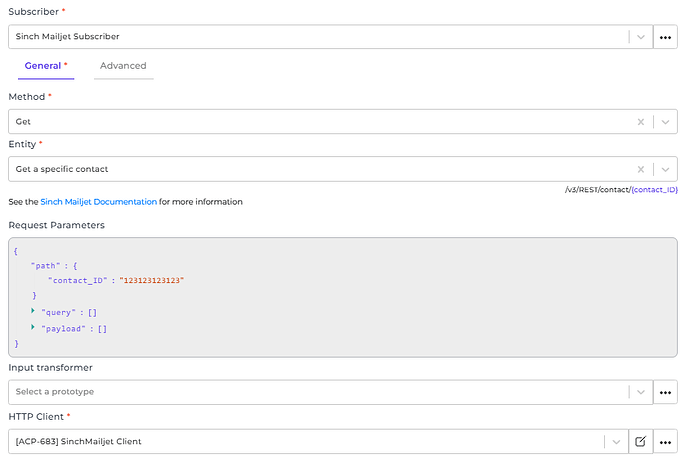Expand the Subscriber dropdown arrow
690x458 pixels.
[x=641, y=37]
